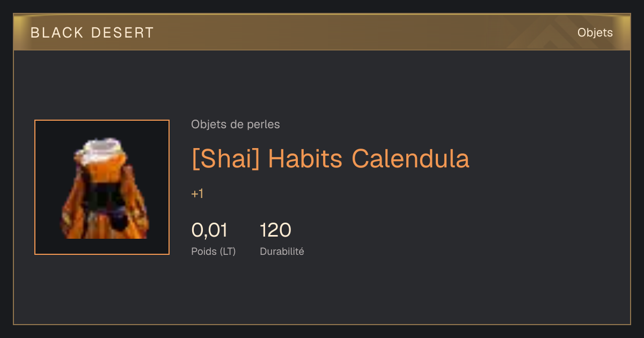The width and height of the screenshot is (644, 338).
Task: Select the 120 durability value
Action: pos(275,230)
